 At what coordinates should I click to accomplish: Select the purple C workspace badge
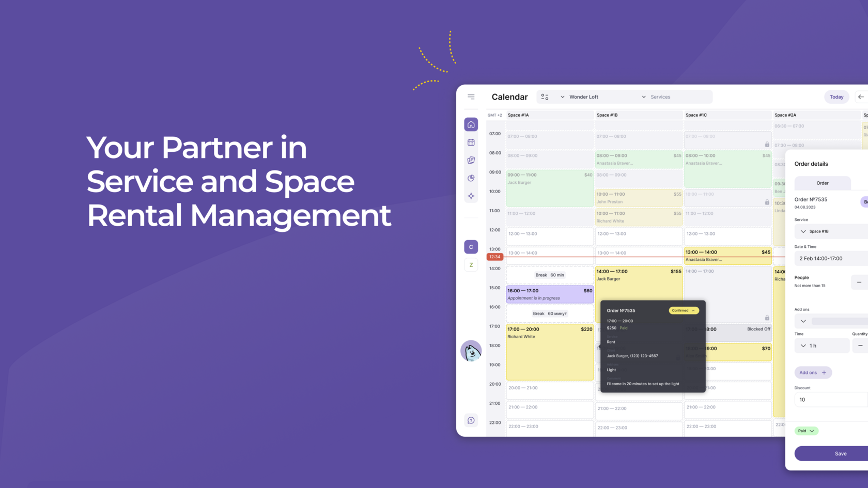pyautogui.click(x=471, y=247)
